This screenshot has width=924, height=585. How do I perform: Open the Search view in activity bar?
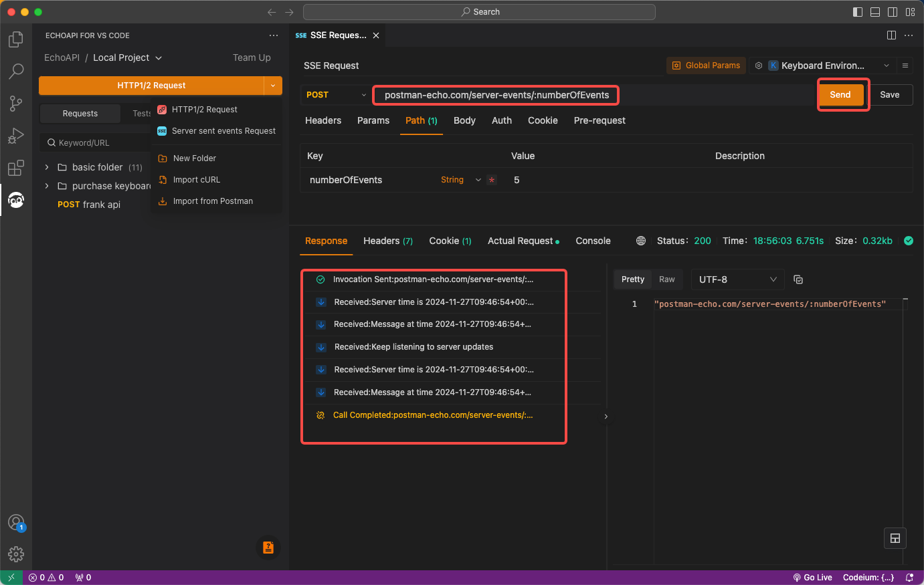pos(16,71)
